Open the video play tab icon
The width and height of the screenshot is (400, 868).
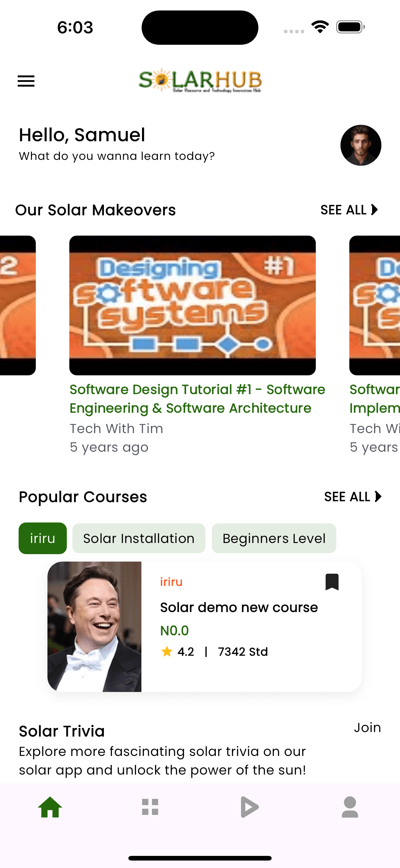point(250,807)
